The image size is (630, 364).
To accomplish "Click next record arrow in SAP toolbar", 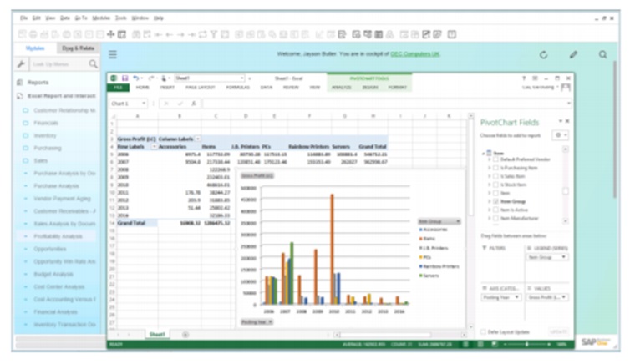I will point(180,34).
